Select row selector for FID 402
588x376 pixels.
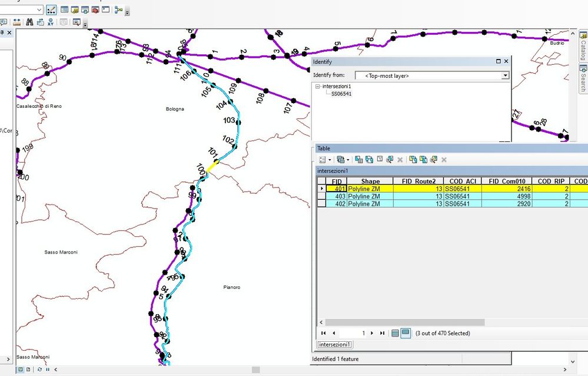click(x=322, y=203)
